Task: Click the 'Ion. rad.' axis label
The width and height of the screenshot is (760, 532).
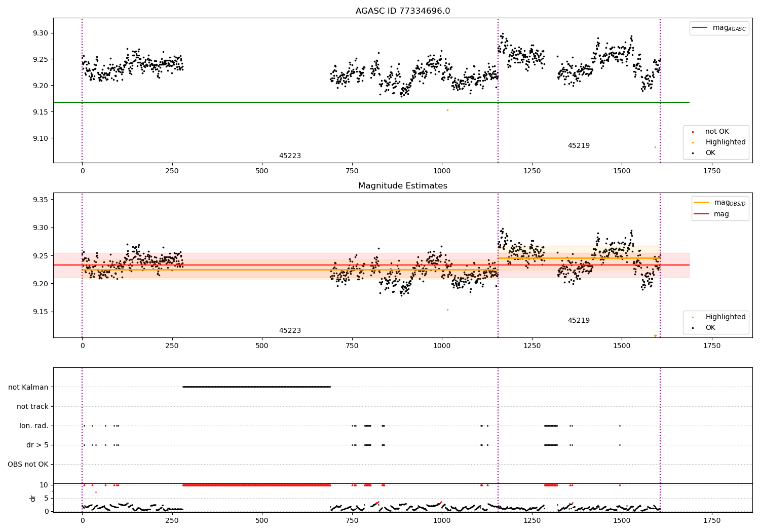Action: click(34, 426)
